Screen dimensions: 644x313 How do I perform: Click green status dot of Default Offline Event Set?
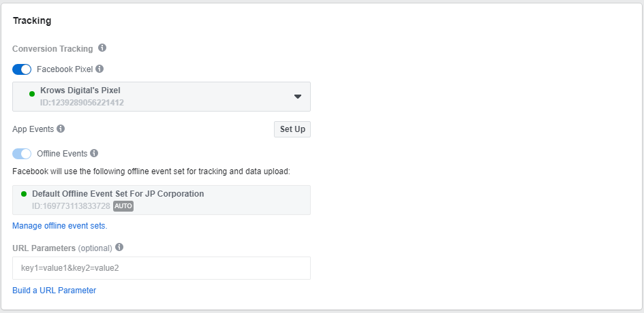(x=24, y=194)
